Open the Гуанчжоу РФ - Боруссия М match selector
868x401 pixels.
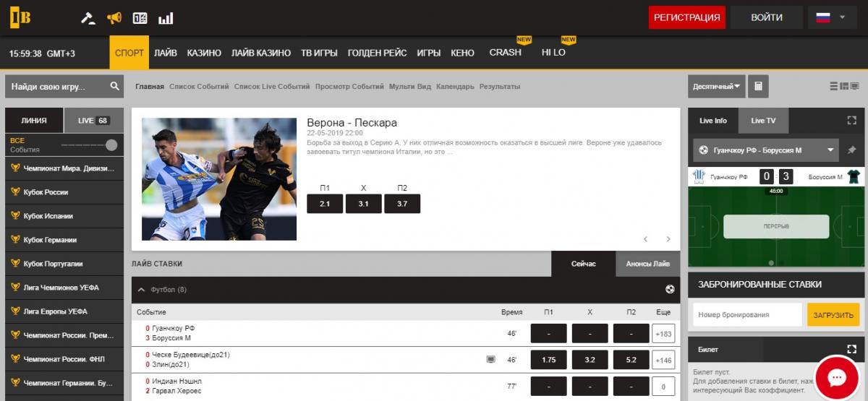766,150
